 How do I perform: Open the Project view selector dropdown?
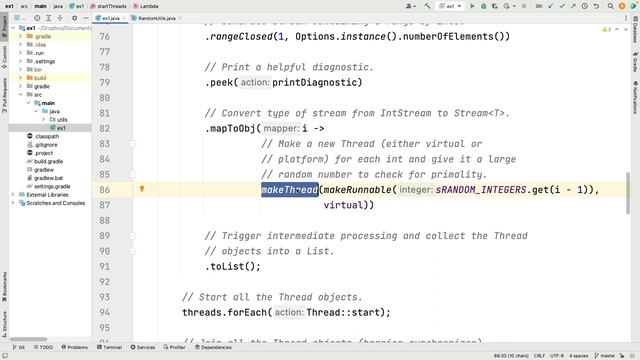(x=19, y=18)
